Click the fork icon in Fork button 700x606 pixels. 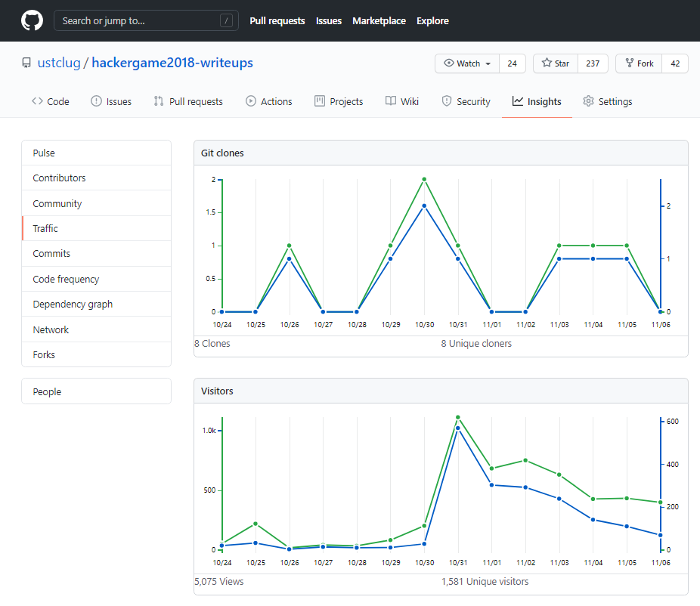click(630, 63)
